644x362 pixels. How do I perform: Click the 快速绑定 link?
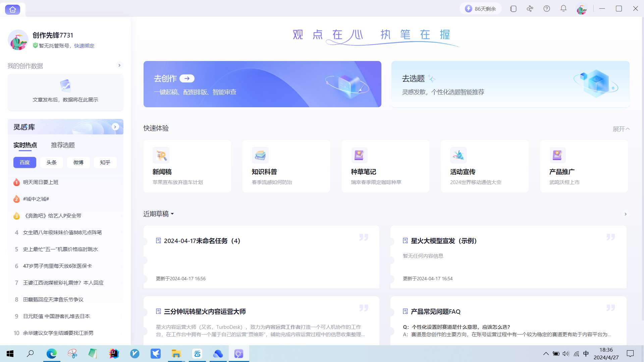coord(84,46)
